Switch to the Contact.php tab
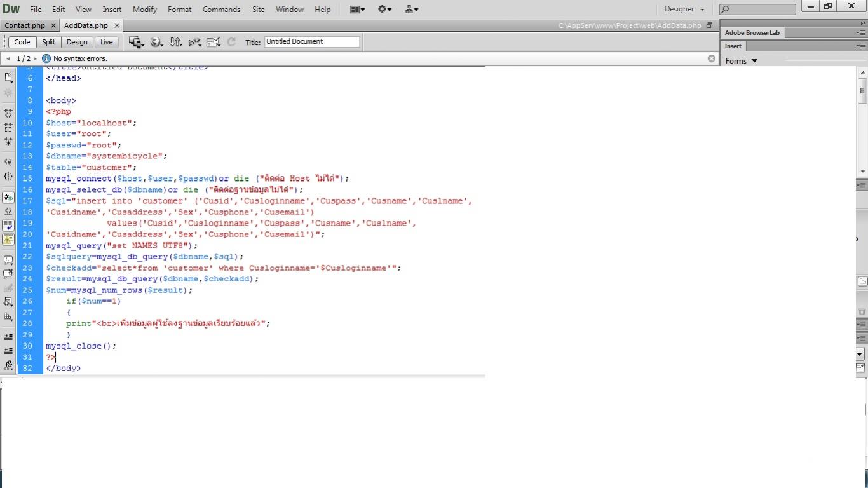The width and height of the screenshot is (868, 488). click(25, 25)
